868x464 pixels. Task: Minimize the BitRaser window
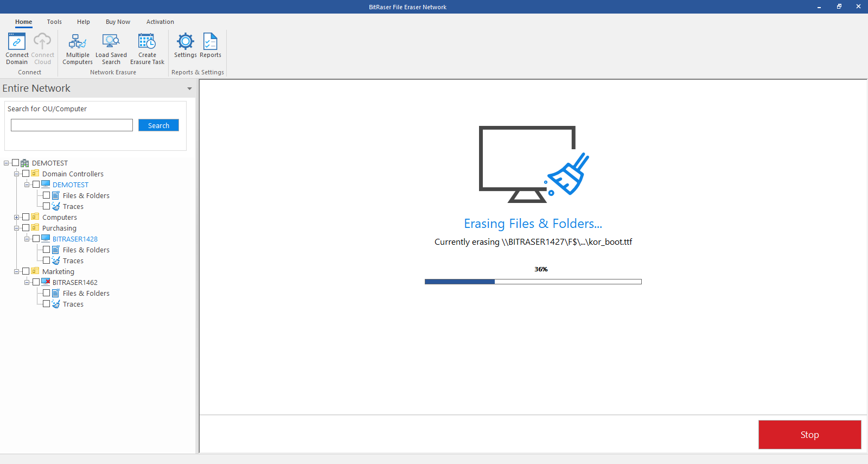(819, 7)
